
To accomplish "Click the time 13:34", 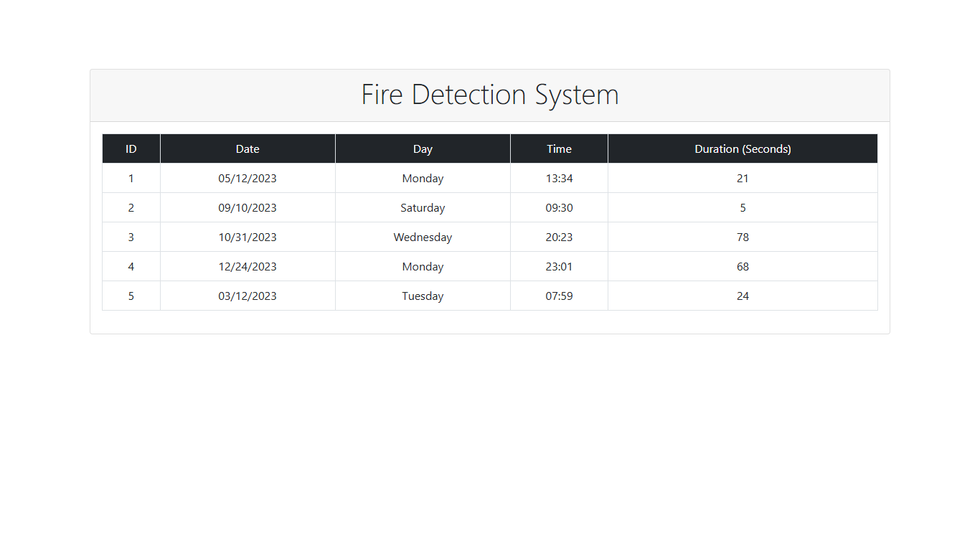I will pos(559,178).
